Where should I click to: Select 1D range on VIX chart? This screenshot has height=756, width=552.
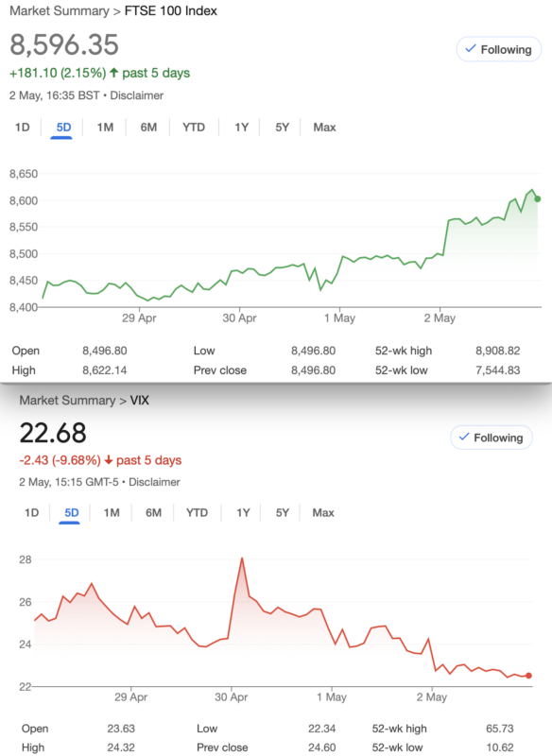[x=32, y=512]
